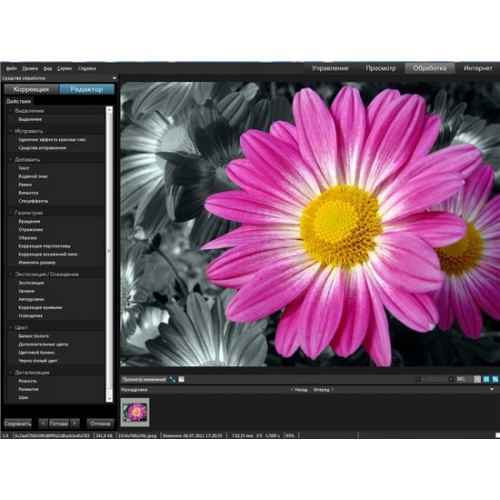
Task: Toggle the Просмотр изменений button
Action: tap(144, 379)
